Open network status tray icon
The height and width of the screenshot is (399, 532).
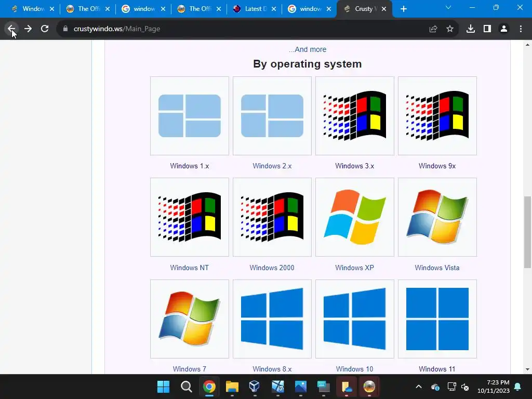point(451,387)
